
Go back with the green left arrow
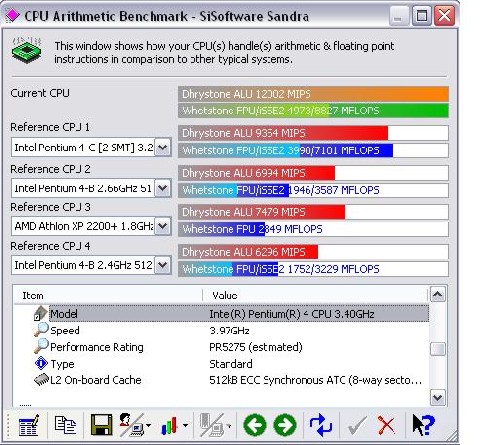point(255,425)
